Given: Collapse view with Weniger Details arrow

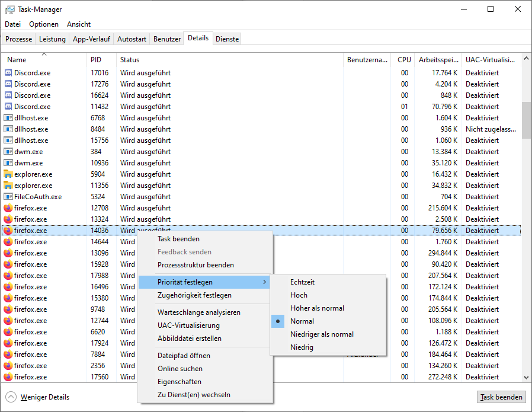Looking at the screenshot, I should click(11, 397).
